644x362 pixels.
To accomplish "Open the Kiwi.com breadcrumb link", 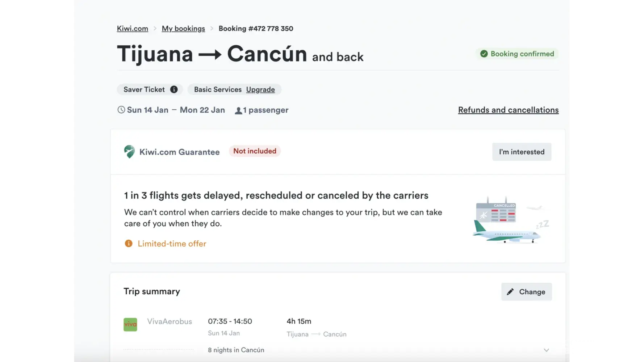I will click(133, 29).
